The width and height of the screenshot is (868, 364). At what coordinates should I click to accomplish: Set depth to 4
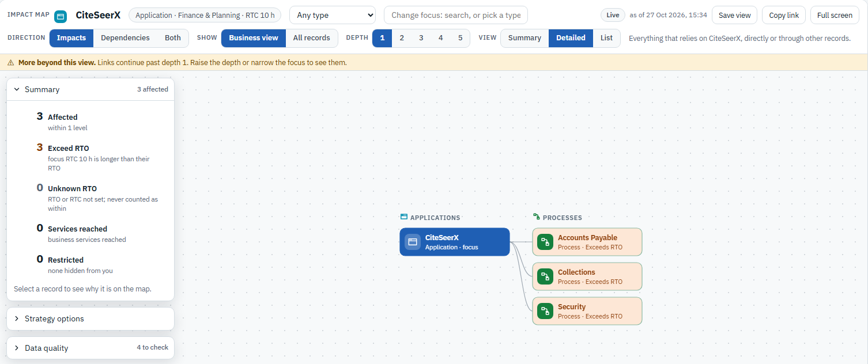(x=441, y=38)
